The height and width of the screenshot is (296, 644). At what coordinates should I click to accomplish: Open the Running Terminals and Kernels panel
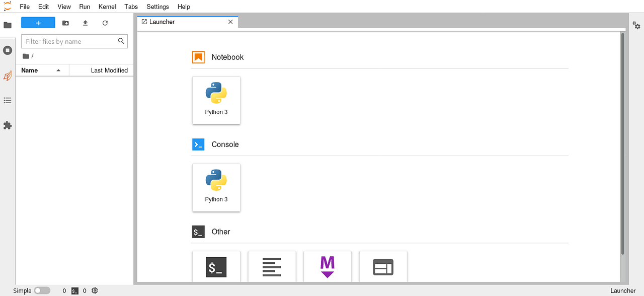pyautogui.click(x=8, y=50)
